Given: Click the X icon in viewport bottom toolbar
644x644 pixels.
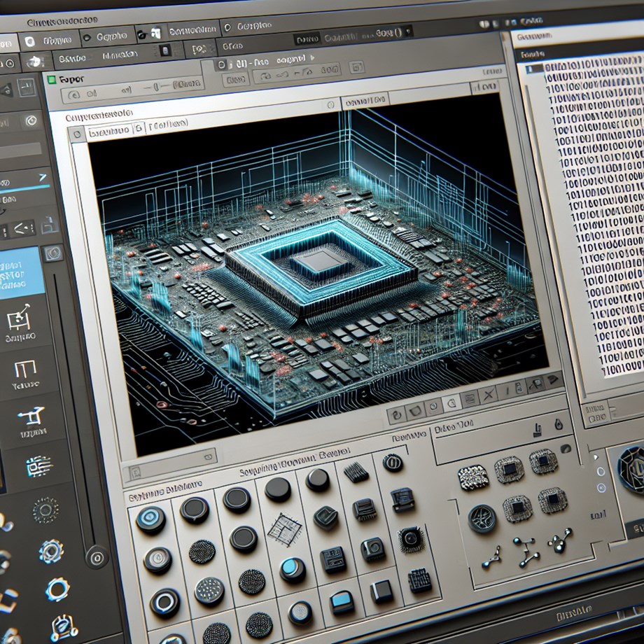Looking at the screenshot, I should click(x=489, y=396).
